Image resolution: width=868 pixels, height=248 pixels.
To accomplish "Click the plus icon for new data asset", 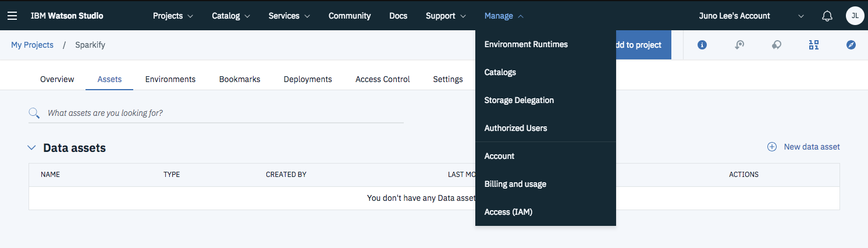I will 772,147.
